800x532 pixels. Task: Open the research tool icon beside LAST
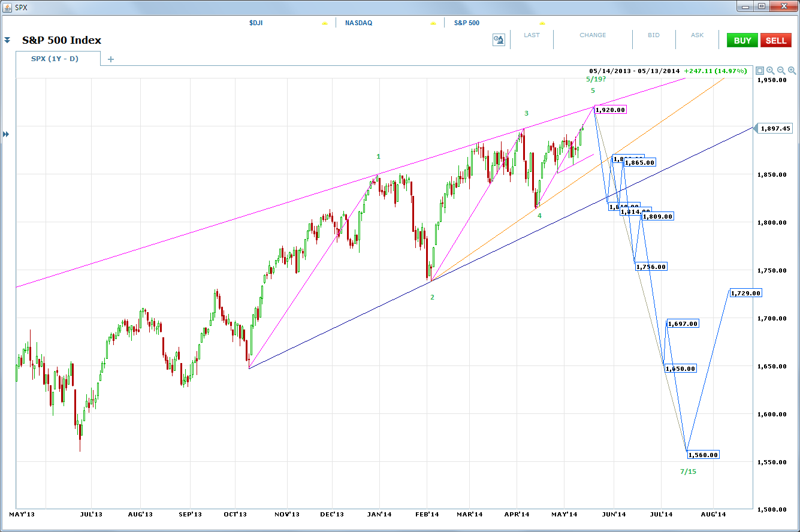click(499, 40)
